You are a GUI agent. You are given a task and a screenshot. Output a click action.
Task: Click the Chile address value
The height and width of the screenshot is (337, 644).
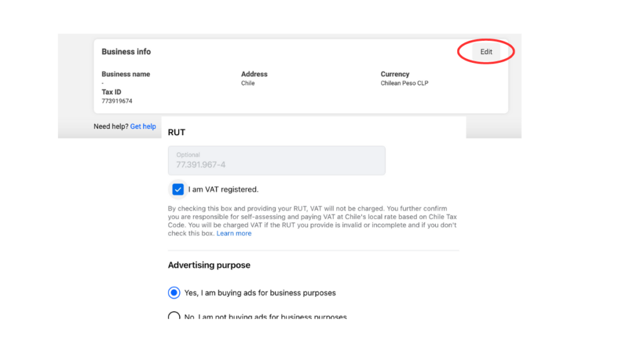(248, 83)
